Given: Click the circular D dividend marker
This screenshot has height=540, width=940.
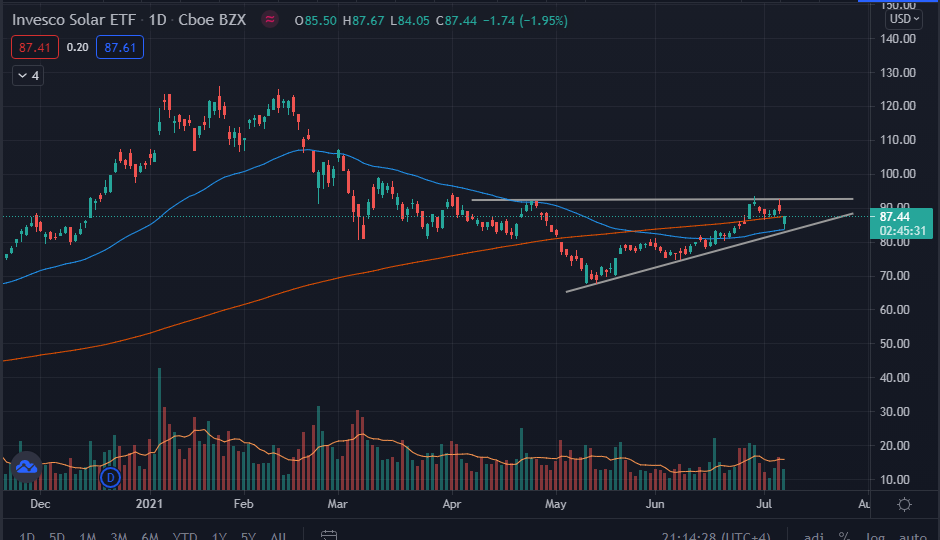Looking at the screenshot, I should pos(110,477).
